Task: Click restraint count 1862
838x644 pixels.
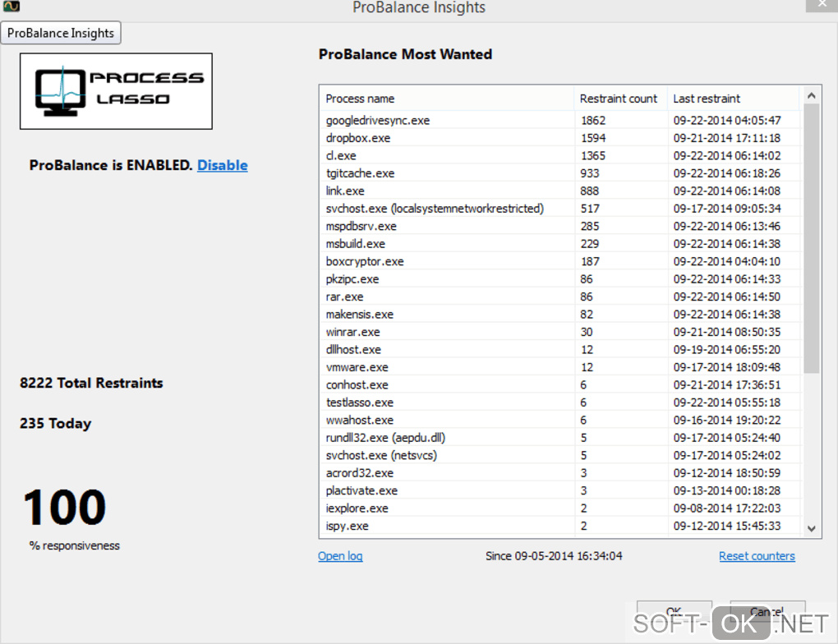Action: pos(593,120)
